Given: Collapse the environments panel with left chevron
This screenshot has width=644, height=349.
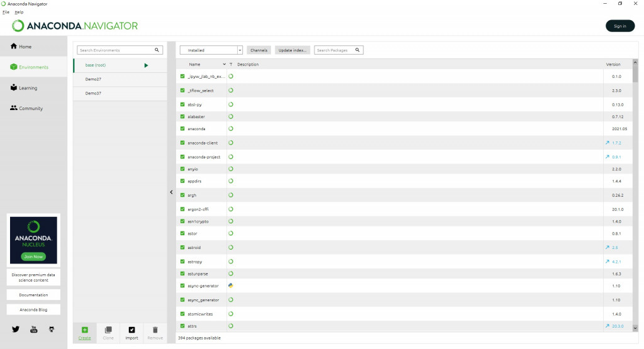Looking at the screenshot, I should pos(171,192).
